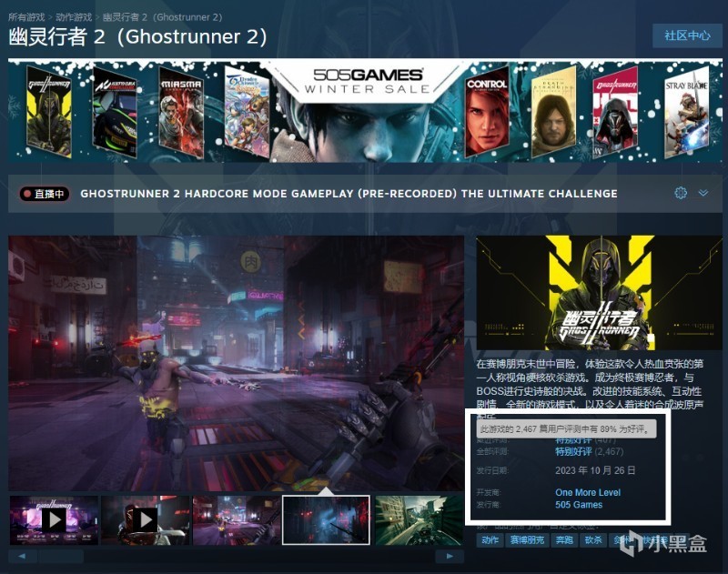This screenshot has height=574, width=728.
Task: Click the 505 Games Winter Sale logo
Action: click(x=368, y=81)
